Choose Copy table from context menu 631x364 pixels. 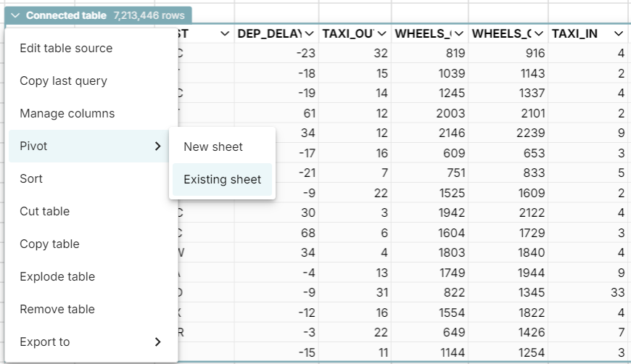pyautogui.click(x=49, y=244)
